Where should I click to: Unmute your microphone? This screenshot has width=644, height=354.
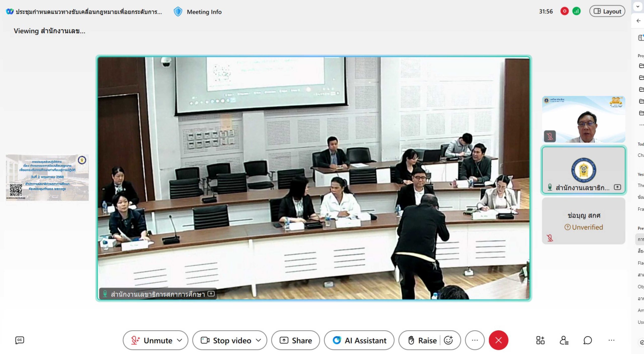point(152,340)
